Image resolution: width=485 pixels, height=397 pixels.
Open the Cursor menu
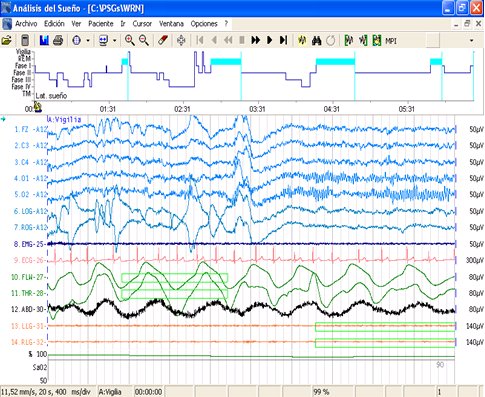click(142, 24)
